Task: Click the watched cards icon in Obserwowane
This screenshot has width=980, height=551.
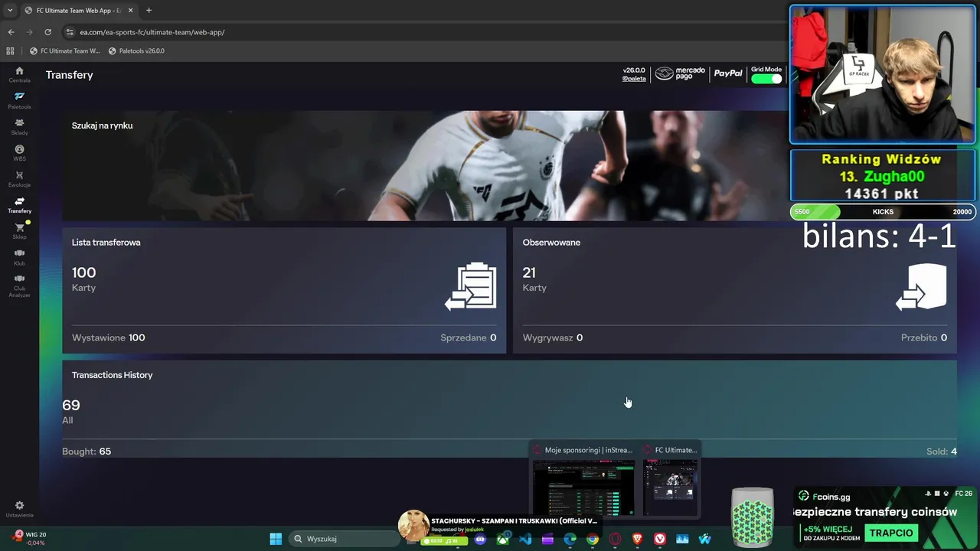Action: click(921, 287)
